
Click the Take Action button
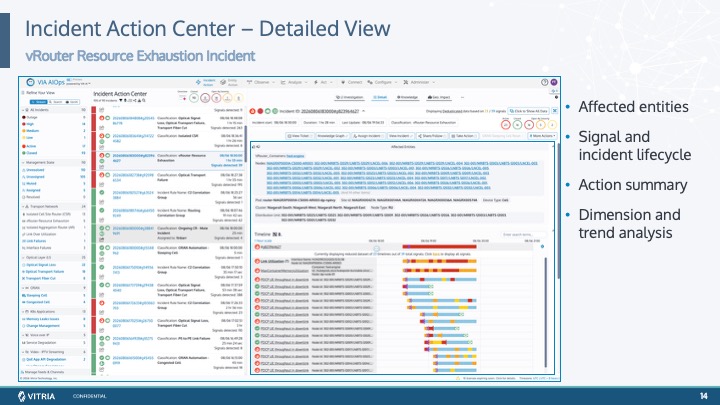click(x=462, y=136)
